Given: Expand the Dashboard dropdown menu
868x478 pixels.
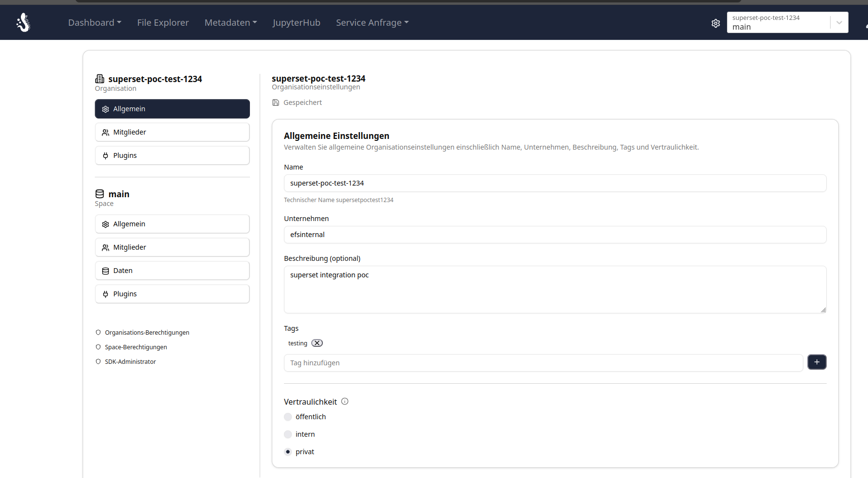Looking at the screenshot, I should pos(94,22).
